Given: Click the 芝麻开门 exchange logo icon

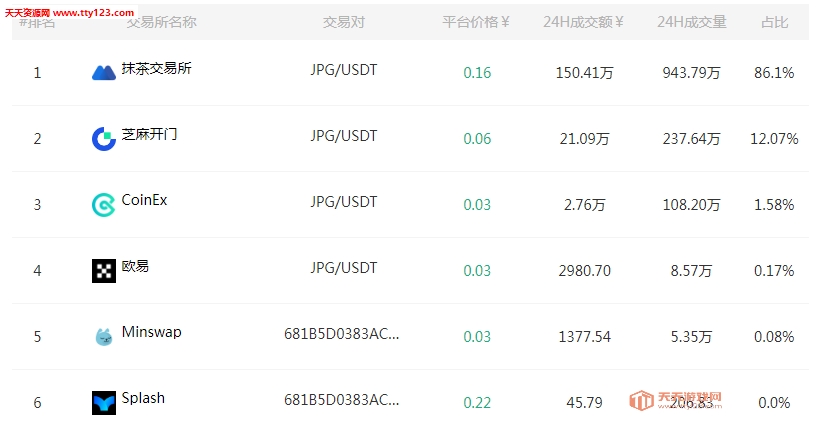Looking at the screenshot, I should (x=104, y=139).
